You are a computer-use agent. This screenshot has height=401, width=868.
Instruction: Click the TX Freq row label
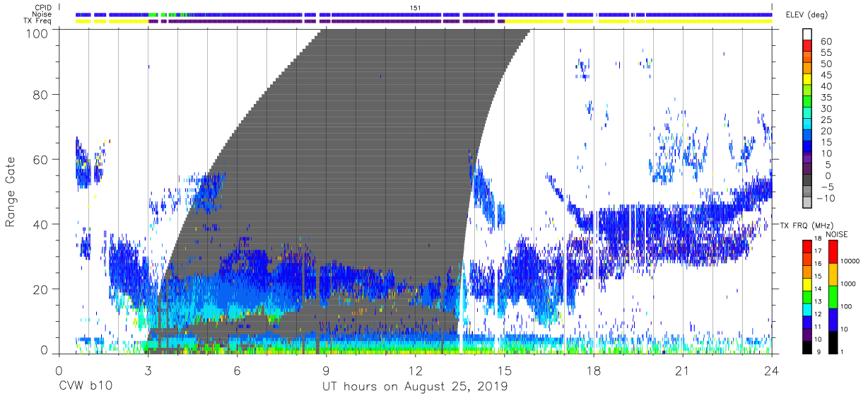click(37, 21)
